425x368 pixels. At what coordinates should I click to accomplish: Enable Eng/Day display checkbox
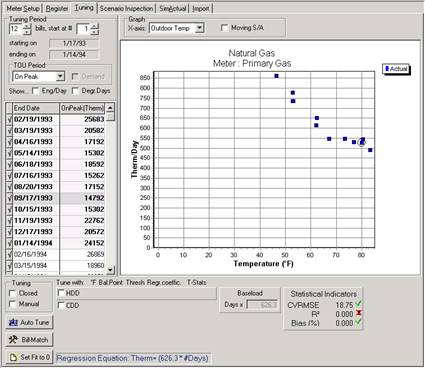click(35, 91)
